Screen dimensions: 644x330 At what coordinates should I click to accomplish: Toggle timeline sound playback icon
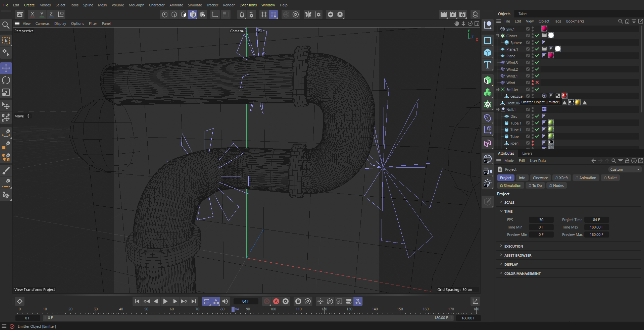225,301
